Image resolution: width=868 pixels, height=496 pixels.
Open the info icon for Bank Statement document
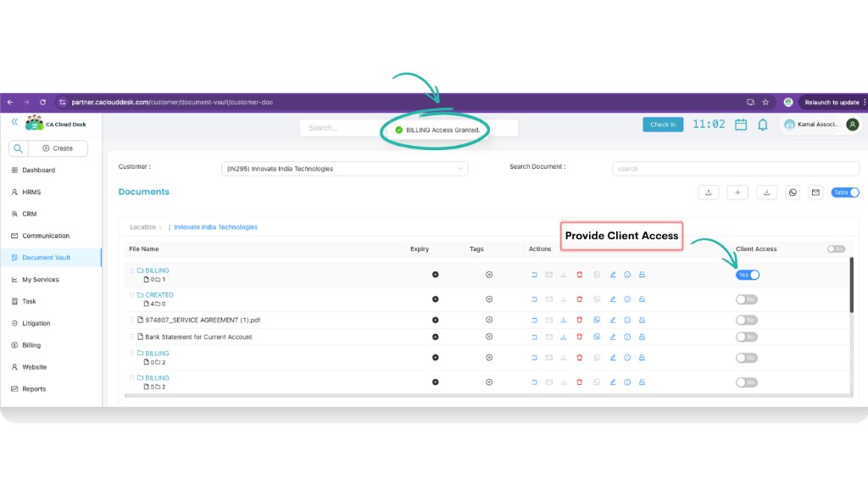click(x=627, y=337)
